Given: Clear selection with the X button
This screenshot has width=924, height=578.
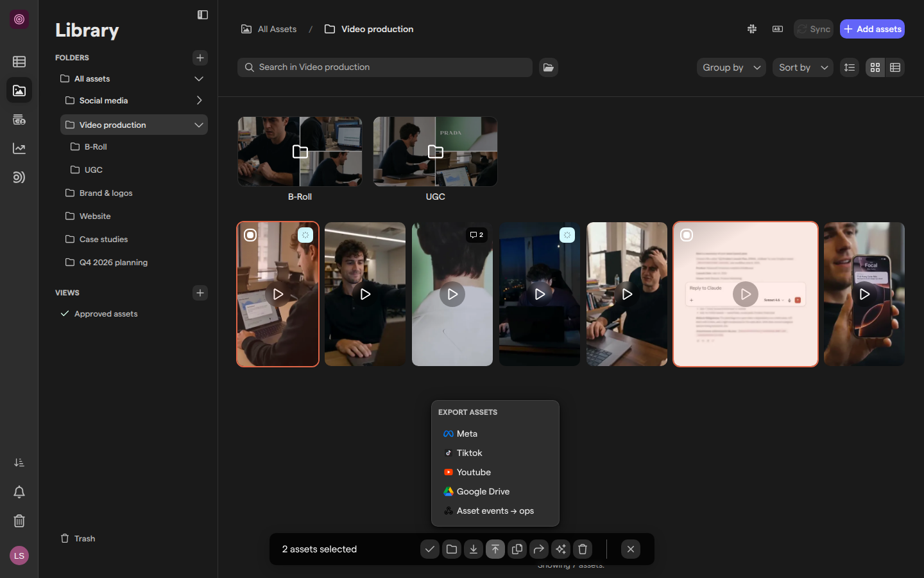Looking at the screenshot, I should (x=631, y=549).
